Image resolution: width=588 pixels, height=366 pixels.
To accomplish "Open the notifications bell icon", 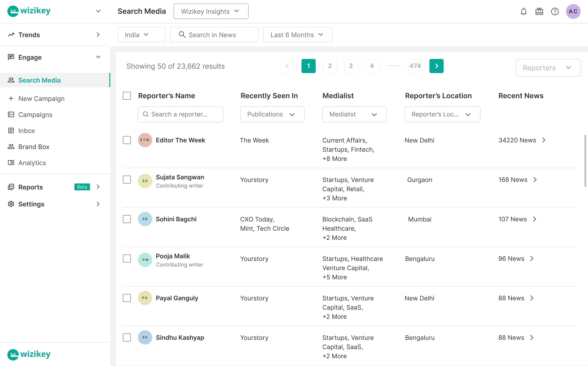I will click(x=524, y=11).
